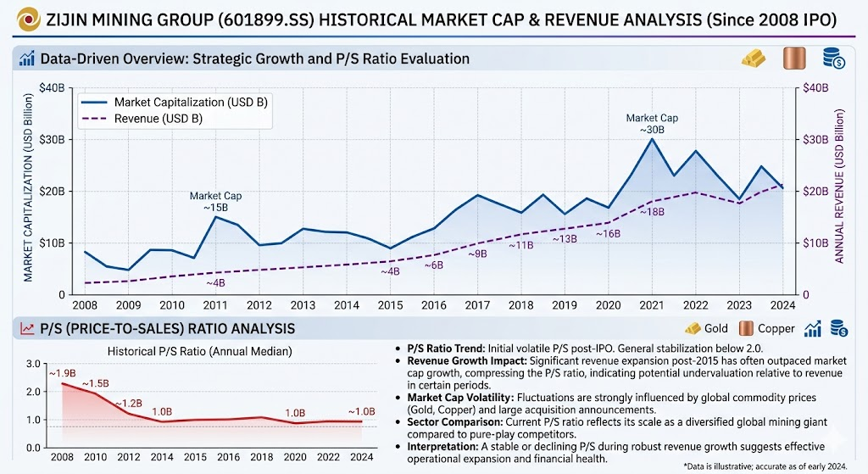Click 2017 on the main chart x-axis

click(x=477, y=305)
